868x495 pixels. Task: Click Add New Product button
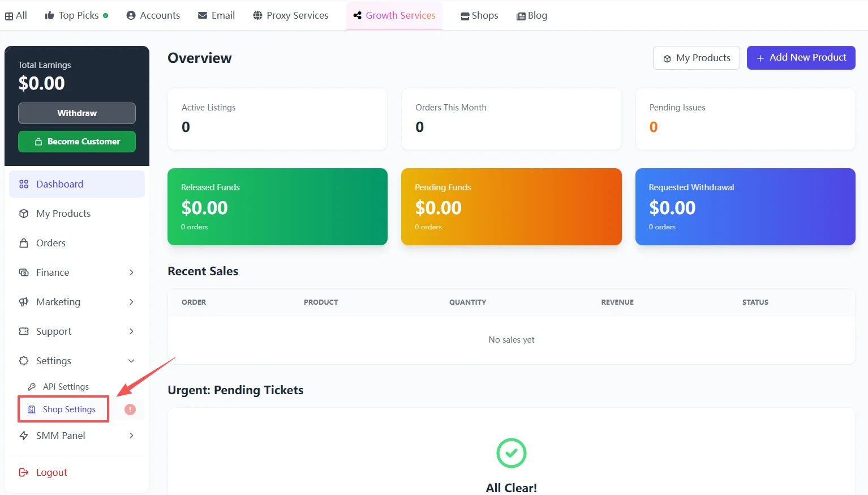click(x=801, y=58)
